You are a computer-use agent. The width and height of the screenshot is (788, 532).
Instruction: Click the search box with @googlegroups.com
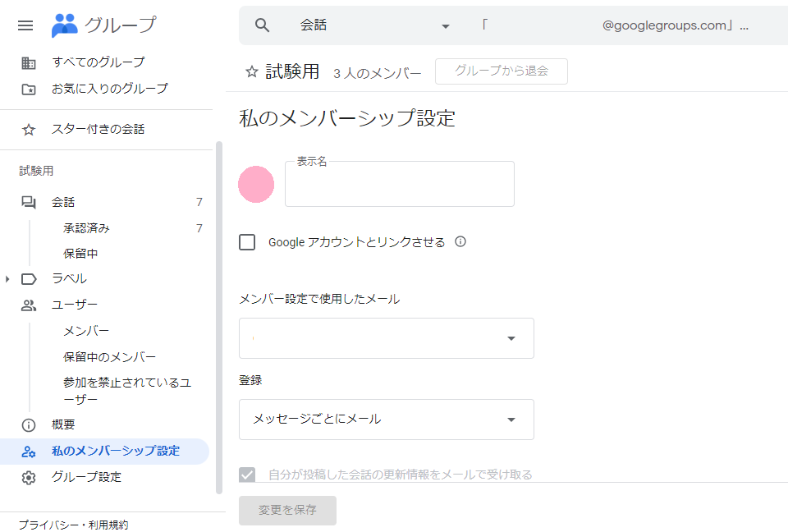point(615,25)
